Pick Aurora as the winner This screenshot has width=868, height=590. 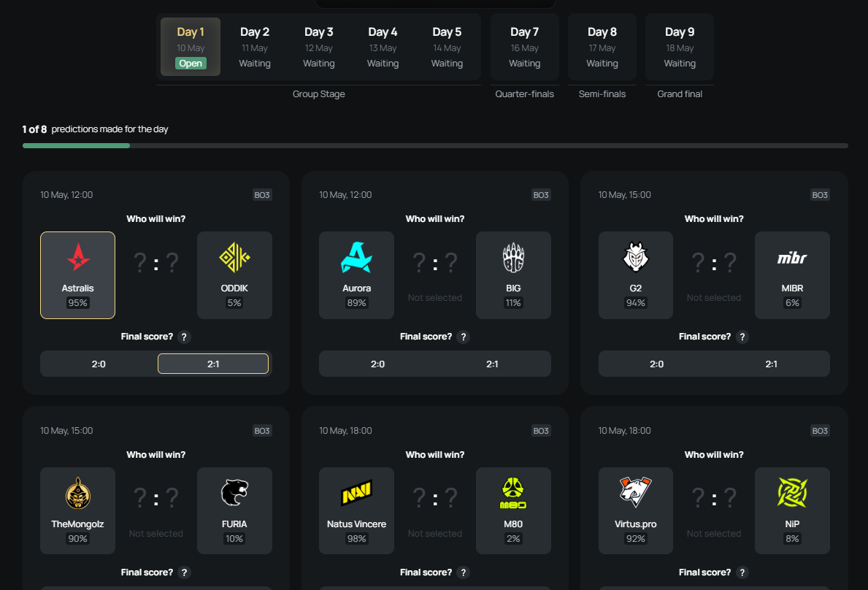[356, 275]
